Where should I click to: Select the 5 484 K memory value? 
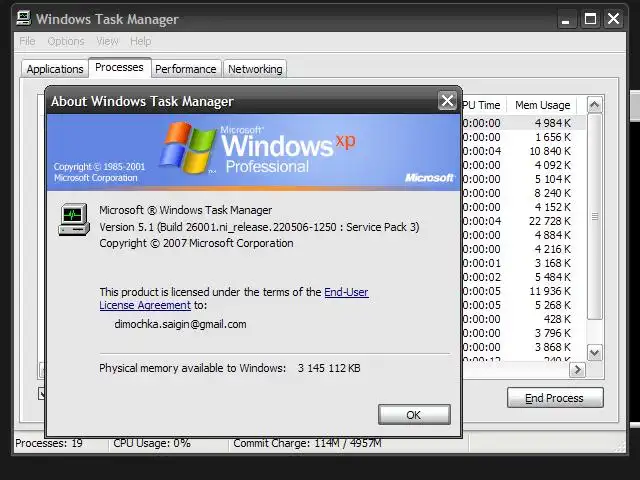(553, 277)
